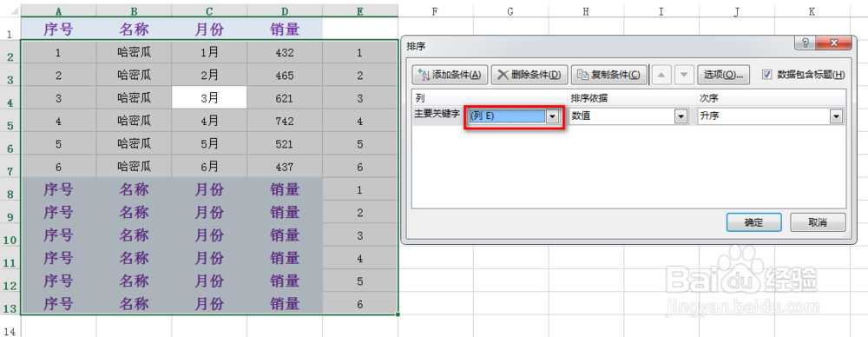Click the Copy Condition (复制条件) button
This screenshot has height=337, width=868.
pos(609,75)
